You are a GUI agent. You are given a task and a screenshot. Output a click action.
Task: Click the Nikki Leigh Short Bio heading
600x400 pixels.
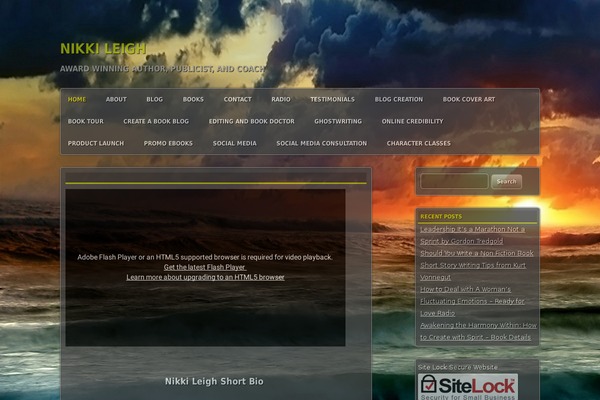[x=214, y=381]
